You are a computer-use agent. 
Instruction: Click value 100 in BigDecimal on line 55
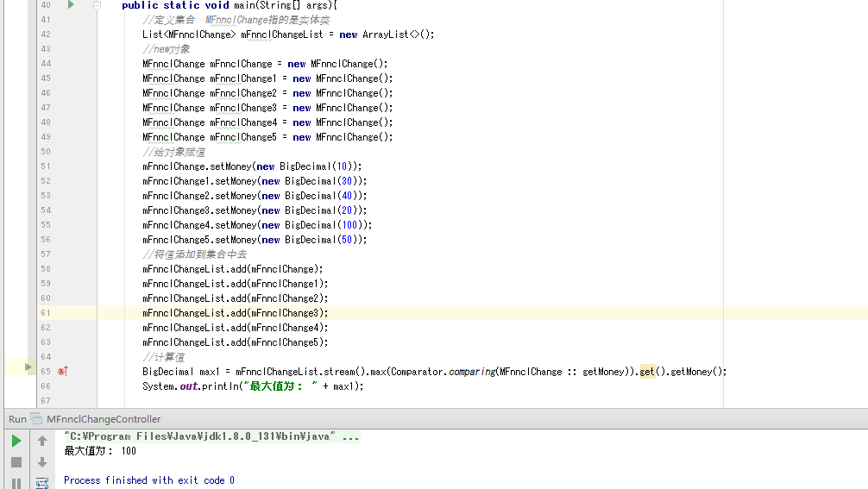click(x=349, y=225)
